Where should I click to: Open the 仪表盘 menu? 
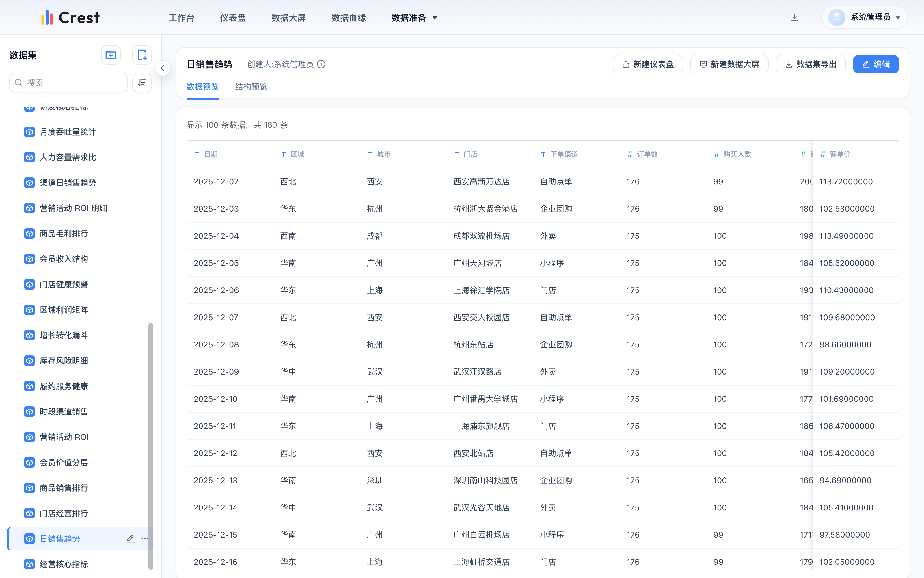pyautogui.click(x=233, y=18)
